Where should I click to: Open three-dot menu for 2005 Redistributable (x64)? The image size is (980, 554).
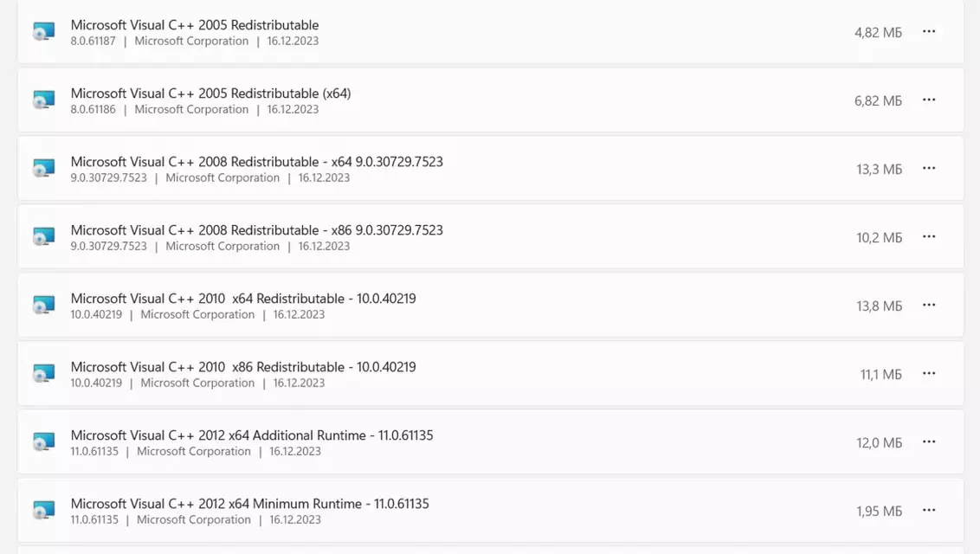[x=929, y=100]
